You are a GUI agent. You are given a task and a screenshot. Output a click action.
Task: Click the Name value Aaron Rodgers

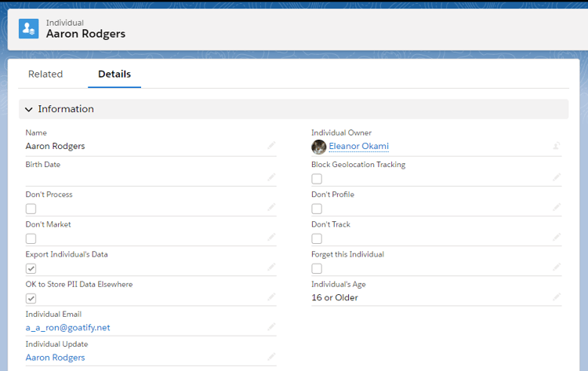(55, 146)
